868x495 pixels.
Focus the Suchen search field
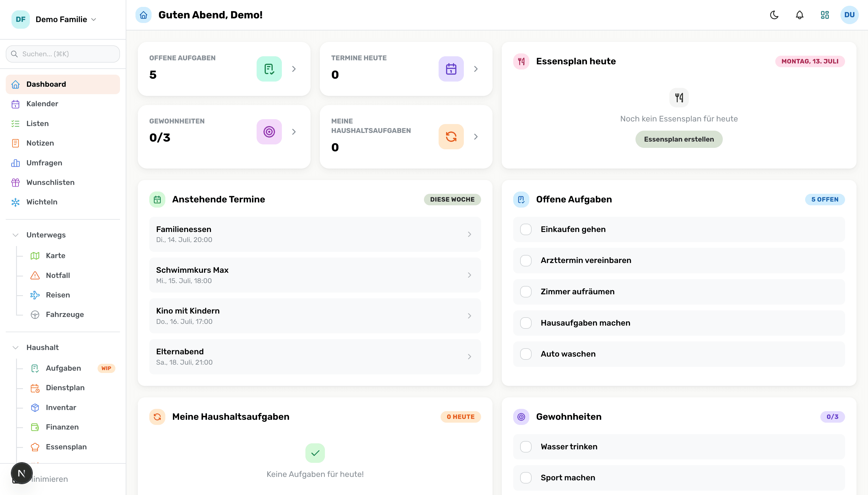63,54
